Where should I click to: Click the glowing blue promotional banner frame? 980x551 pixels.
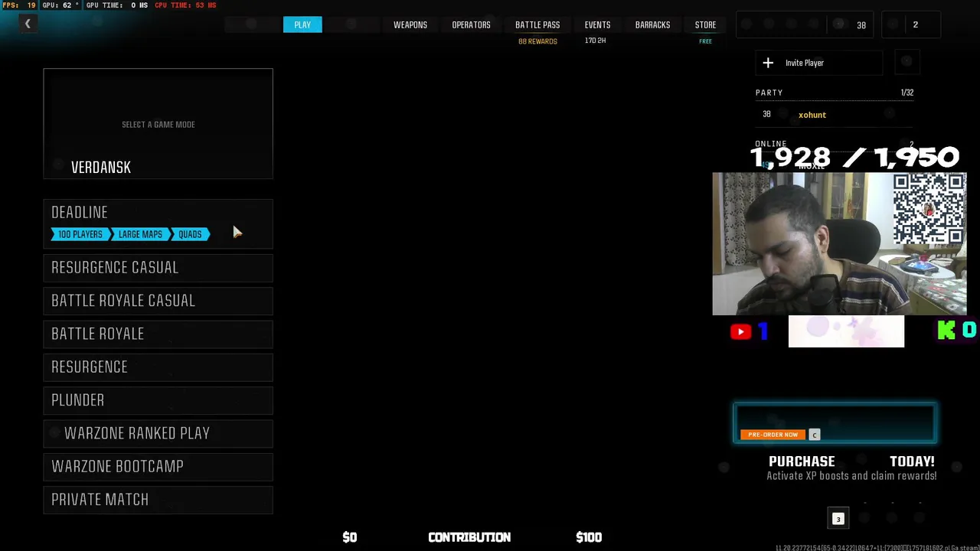(835, 423)
